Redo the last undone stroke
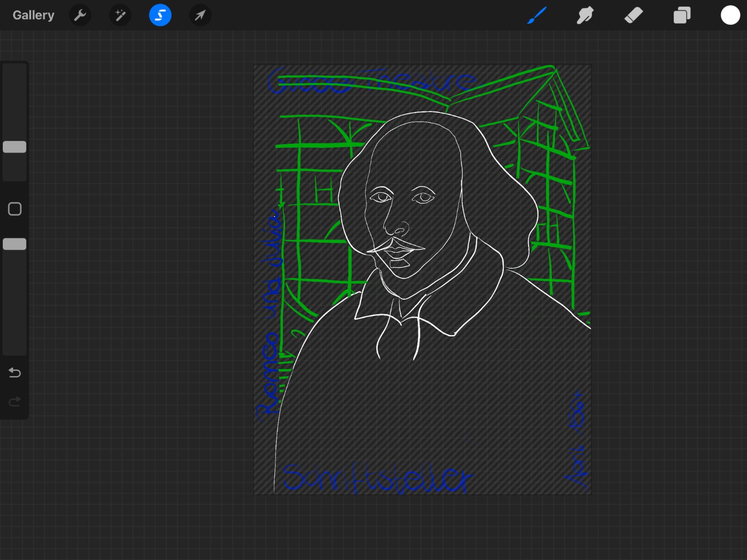The height and width of the screenshot is (560, 747). pyautogui.click(x=15, y=401)
